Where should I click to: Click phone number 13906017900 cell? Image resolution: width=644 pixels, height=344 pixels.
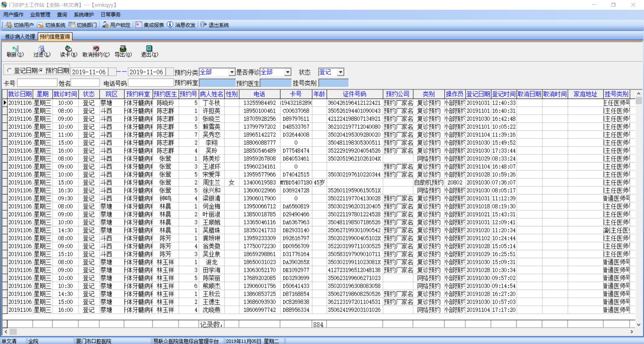click(x=259, y=198)
